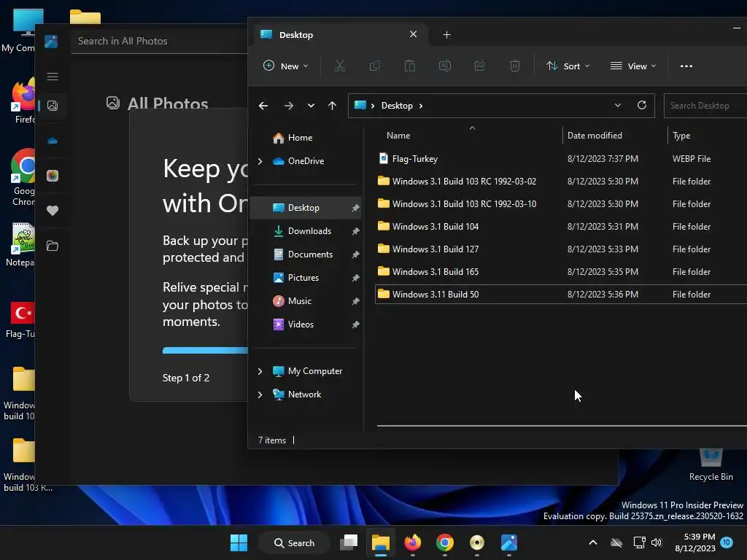Screen dimensions: 747x560
Task: Select All Photos icon in Photos sidebar
Action: [53, 106]
